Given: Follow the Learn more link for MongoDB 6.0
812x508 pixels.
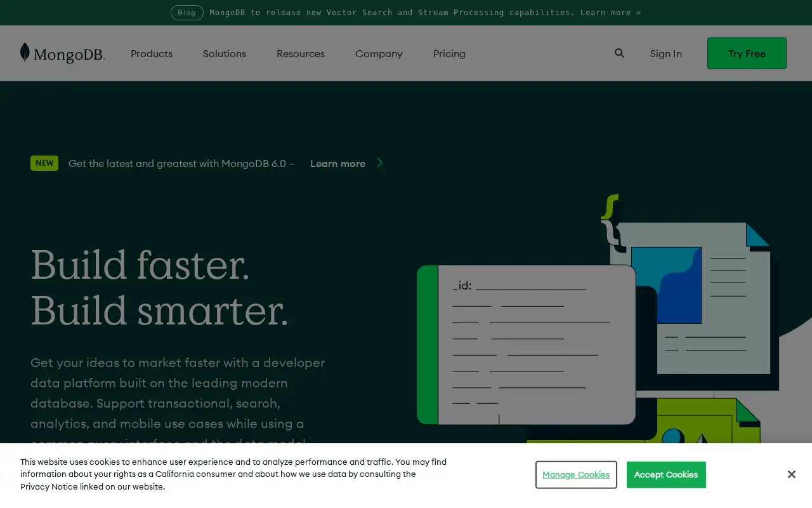Looking at the screenshot, I should click(337, 163).
